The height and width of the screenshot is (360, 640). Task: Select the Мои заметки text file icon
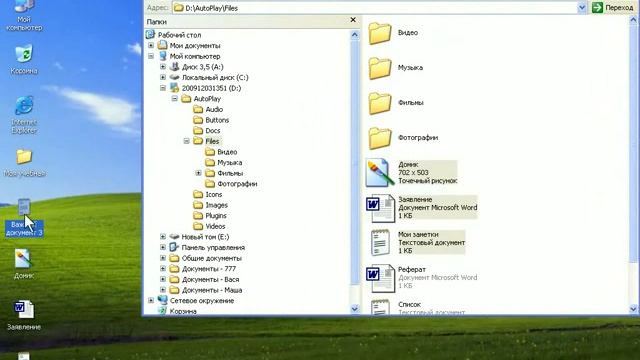(x=380, y=242)
